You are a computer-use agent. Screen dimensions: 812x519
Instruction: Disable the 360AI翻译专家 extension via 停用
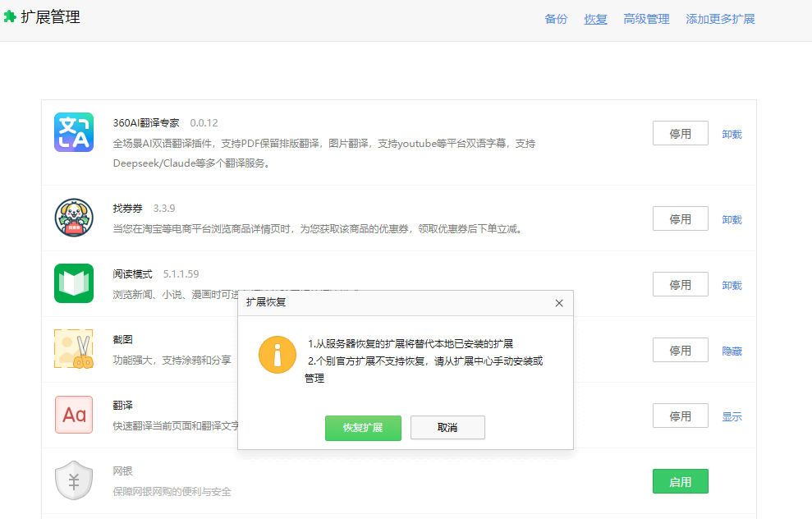(x=680, y=132)
